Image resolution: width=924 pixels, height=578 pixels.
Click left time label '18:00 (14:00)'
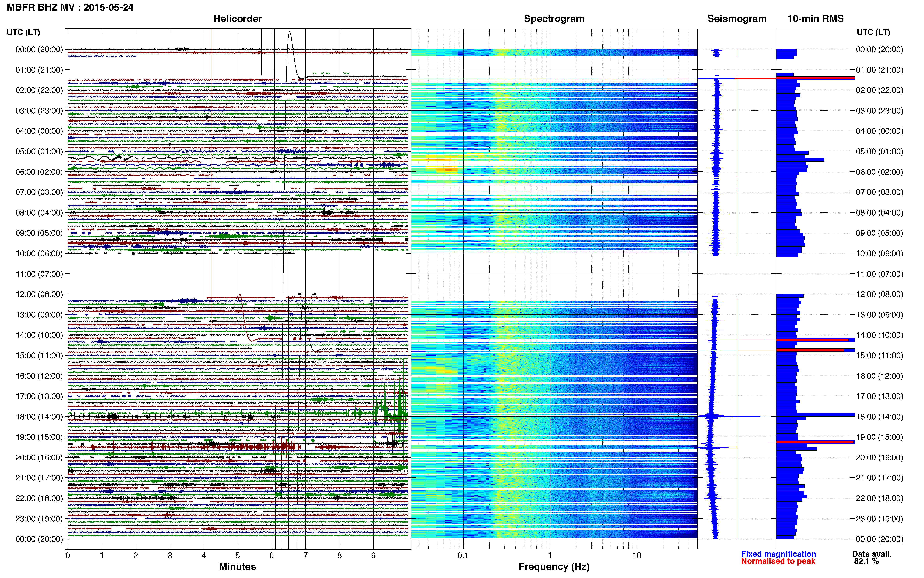click(39, 417)
